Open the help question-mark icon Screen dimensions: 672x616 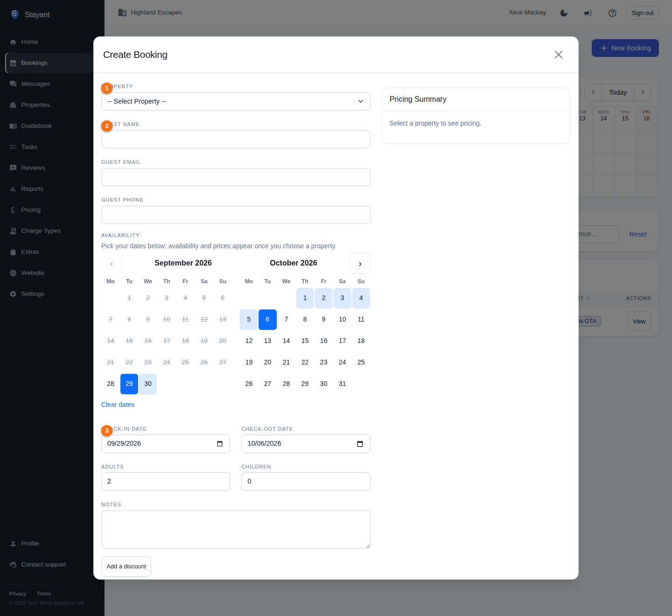612,13
